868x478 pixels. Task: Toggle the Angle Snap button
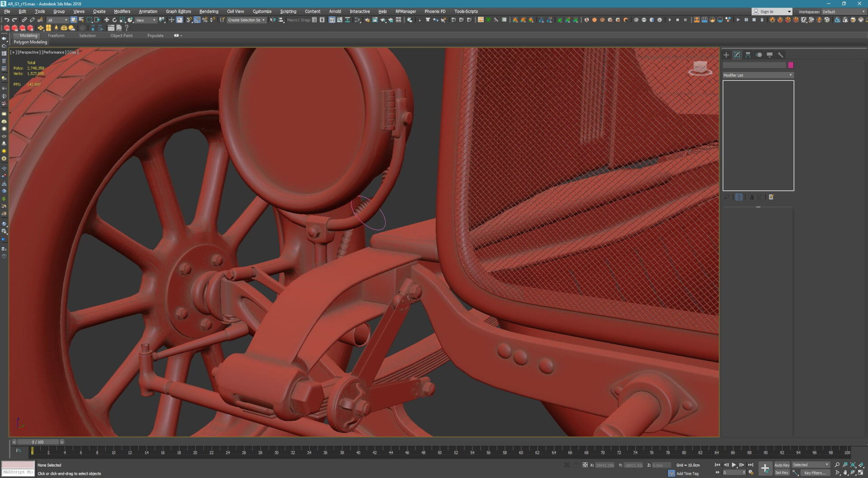click(x=197, y=20)
